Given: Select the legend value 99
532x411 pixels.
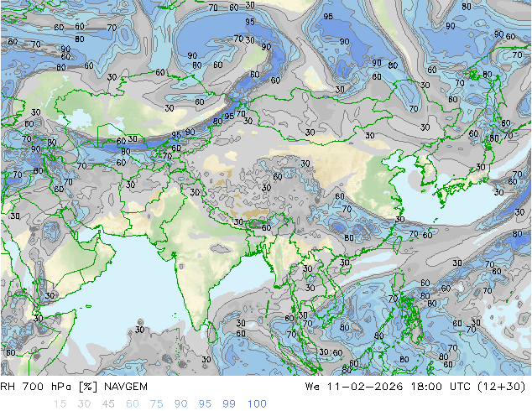Looking at the screenshot, I should pos(229,404).
